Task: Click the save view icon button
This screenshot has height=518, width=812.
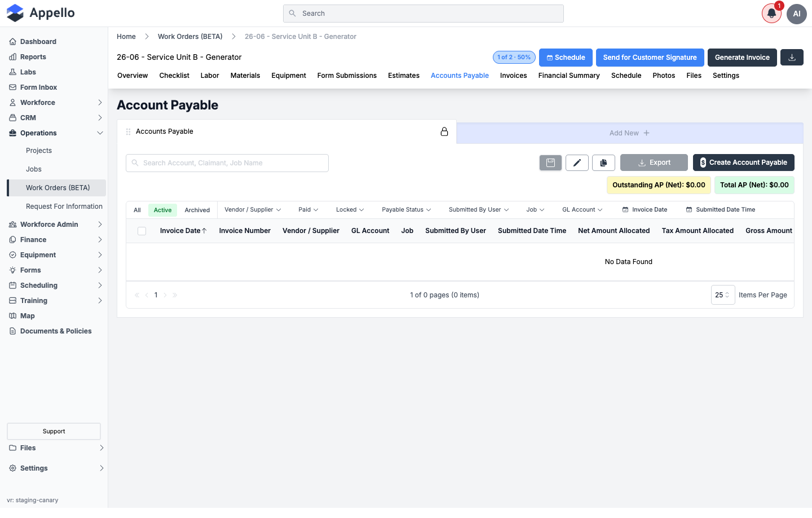Action: [551, 163]
